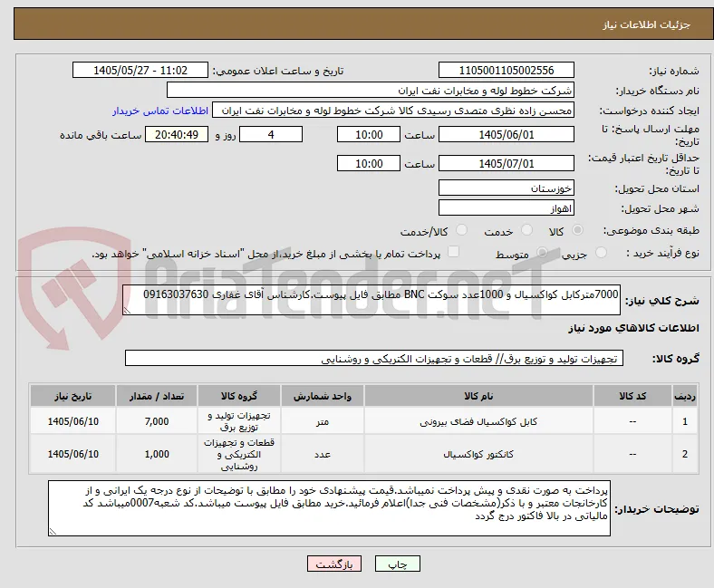Click the کد کالا column header
This screenshot has height=588, width=714.
coord(632,396)
